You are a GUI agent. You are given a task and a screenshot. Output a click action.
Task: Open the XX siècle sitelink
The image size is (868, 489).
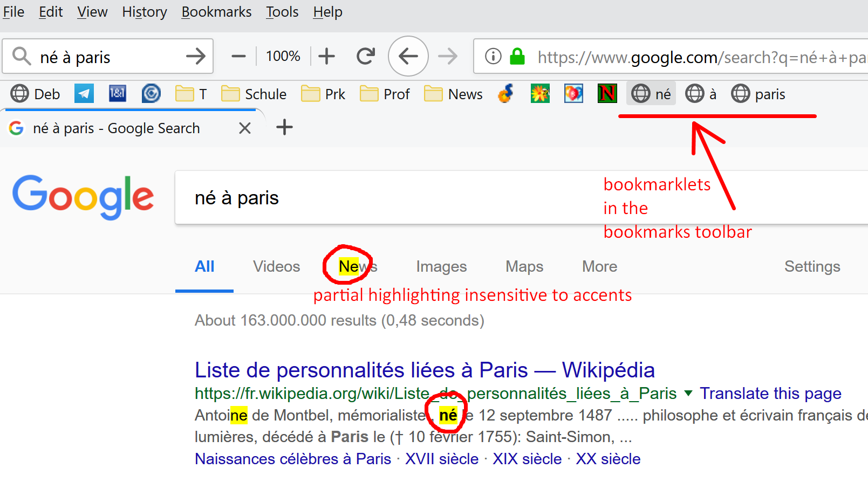(608, 459)
